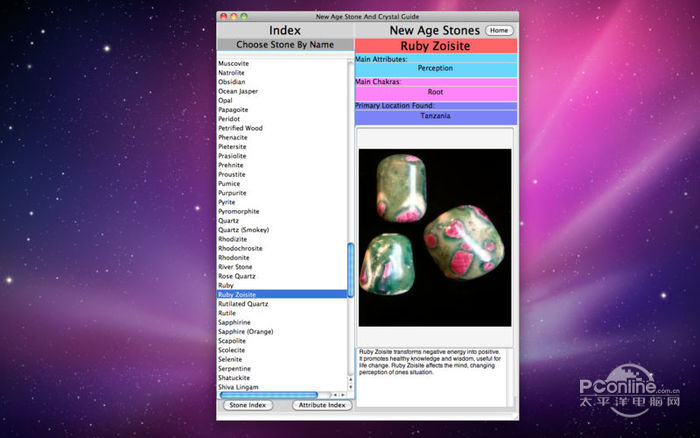Select Prasiolite entry

point(232,156)
